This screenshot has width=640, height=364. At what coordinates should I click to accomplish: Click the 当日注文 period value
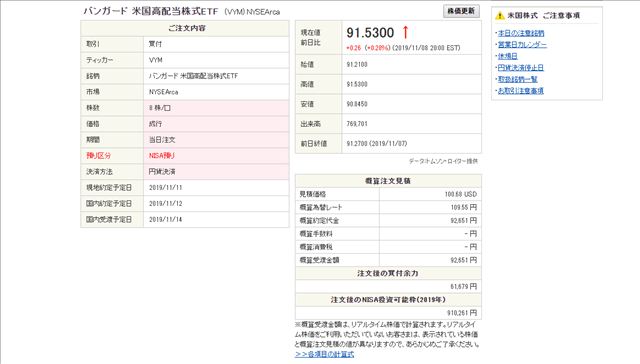(x=162, y=140)
